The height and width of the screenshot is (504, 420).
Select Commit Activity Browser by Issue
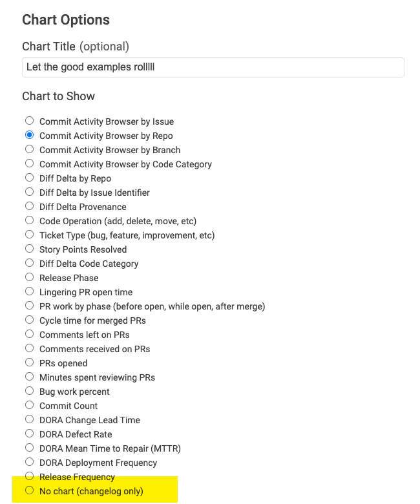click(x=29, y=121)
